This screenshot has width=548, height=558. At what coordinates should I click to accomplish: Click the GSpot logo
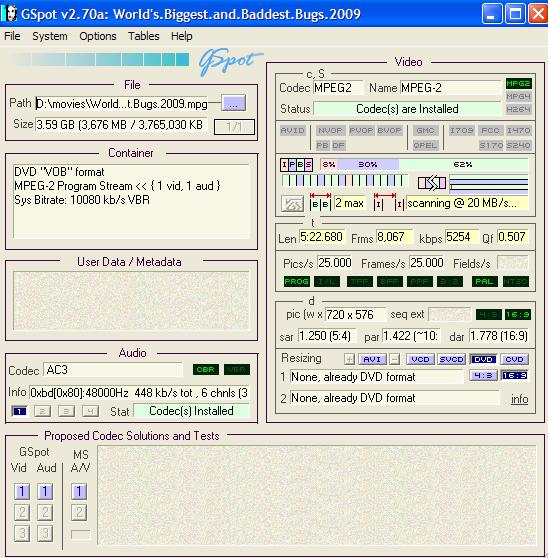[230, 62]
